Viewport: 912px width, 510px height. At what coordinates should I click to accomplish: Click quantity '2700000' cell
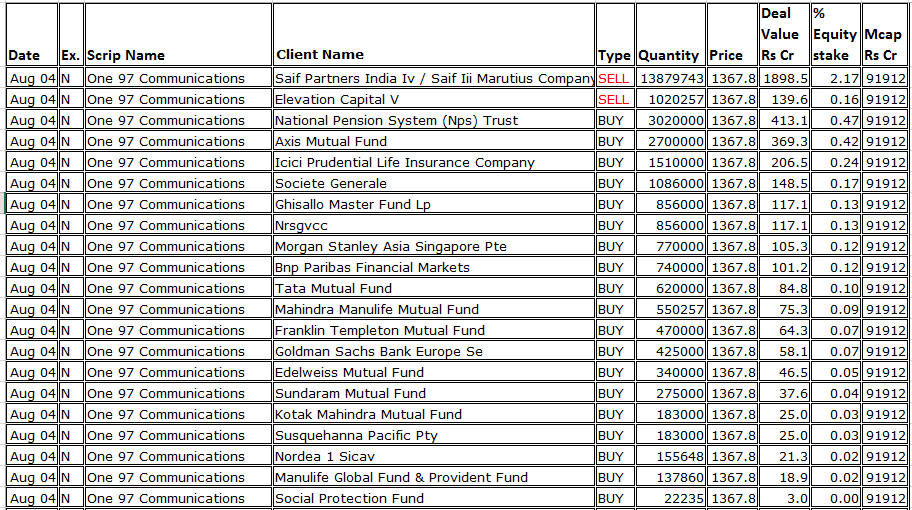[671, 141]
